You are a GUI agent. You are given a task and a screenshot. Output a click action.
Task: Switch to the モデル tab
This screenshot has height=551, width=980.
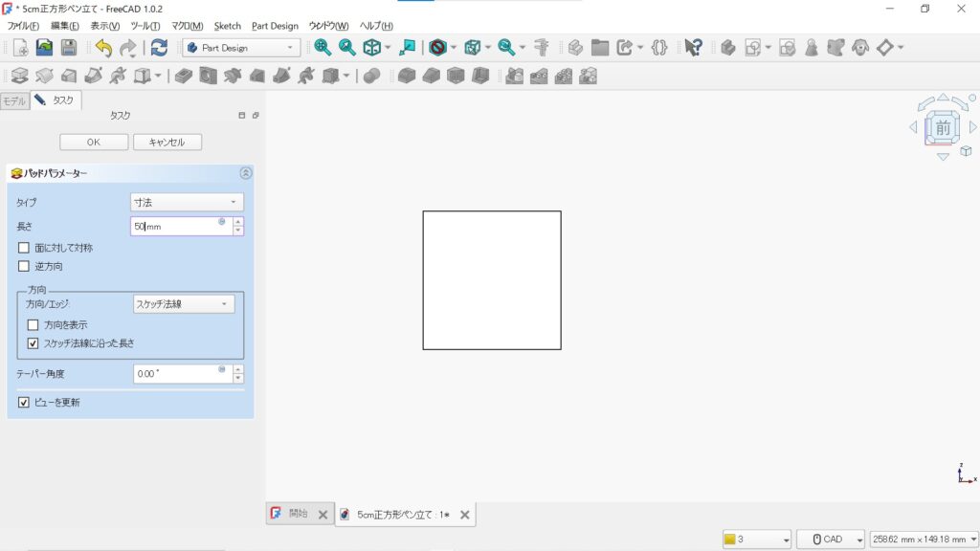point(13,99)
